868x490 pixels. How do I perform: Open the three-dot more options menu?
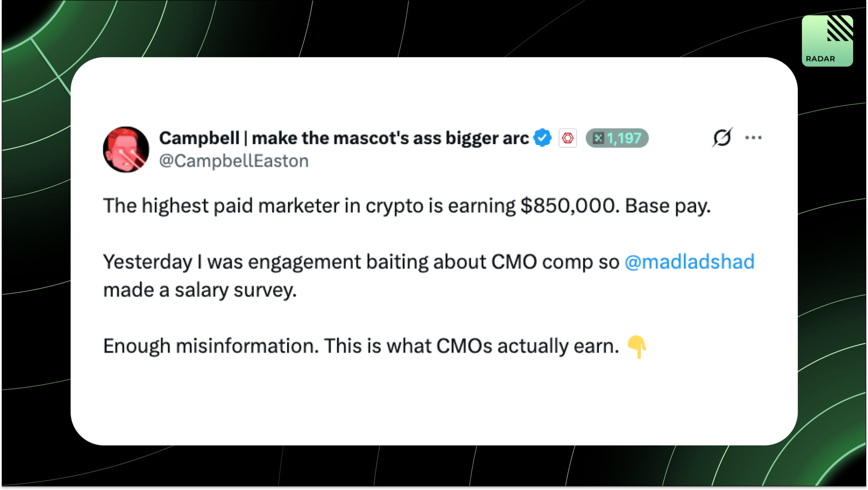tap(753, 138)
